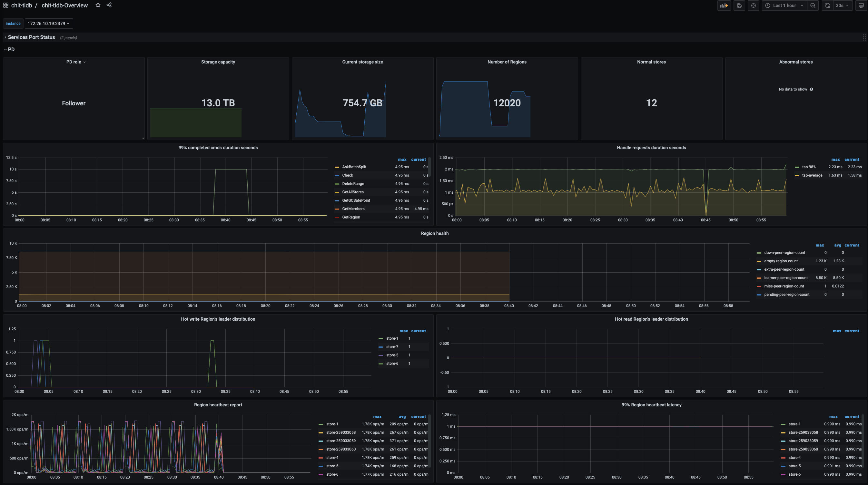This screenshot has height=485, width=868.
Task: Open dashboard settings with the gear icon
Action: click(754, 5)
